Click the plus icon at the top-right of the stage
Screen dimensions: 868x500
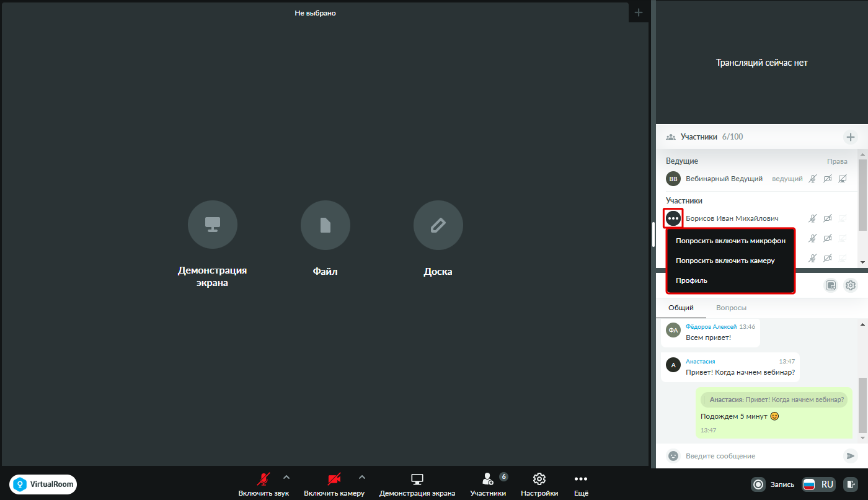pos(639,12)
